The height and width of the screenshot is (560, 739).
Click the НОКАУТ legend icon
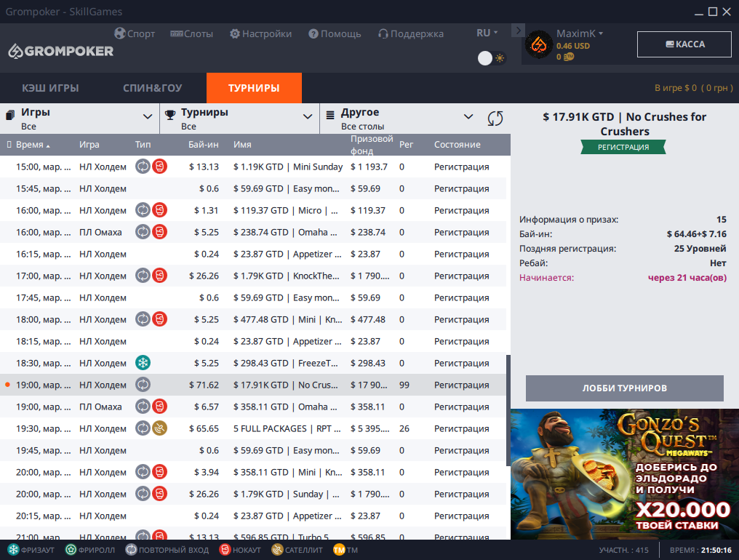point(225,550)
